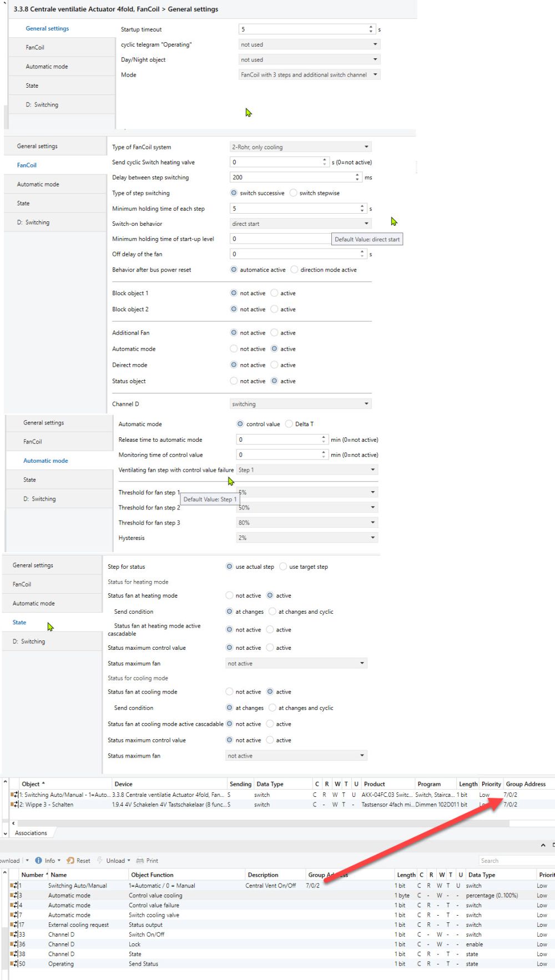Click the Print toolbar icon
The width and height of the screenshot is (555, 980).
click(x=140, y=861)
